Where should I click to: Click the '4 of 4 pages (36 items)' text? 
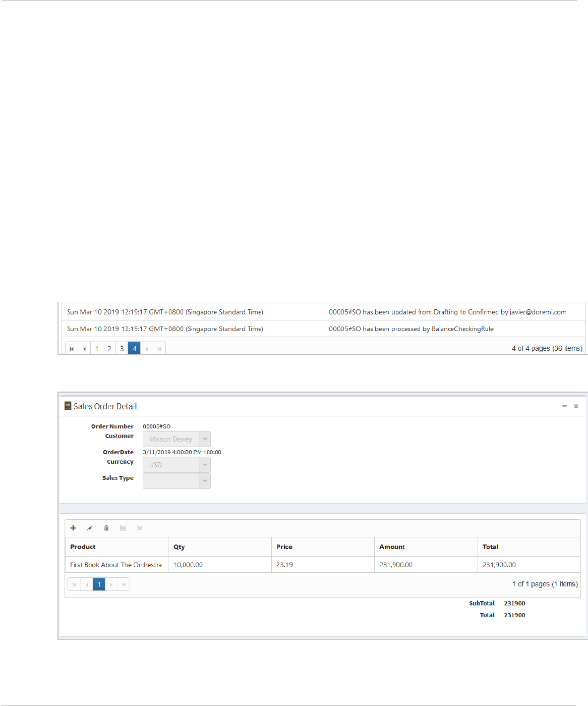coord(547,349)
